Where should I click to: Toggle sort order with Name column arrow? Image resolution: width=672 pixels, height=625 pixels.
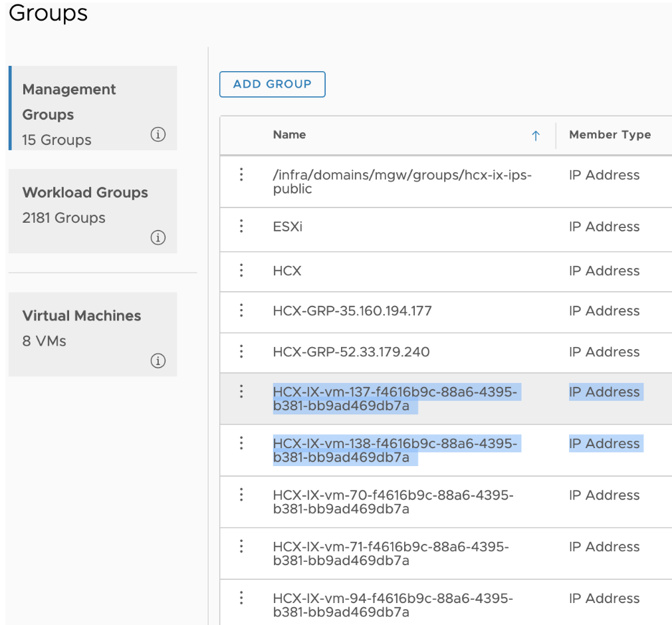point(536,136)
